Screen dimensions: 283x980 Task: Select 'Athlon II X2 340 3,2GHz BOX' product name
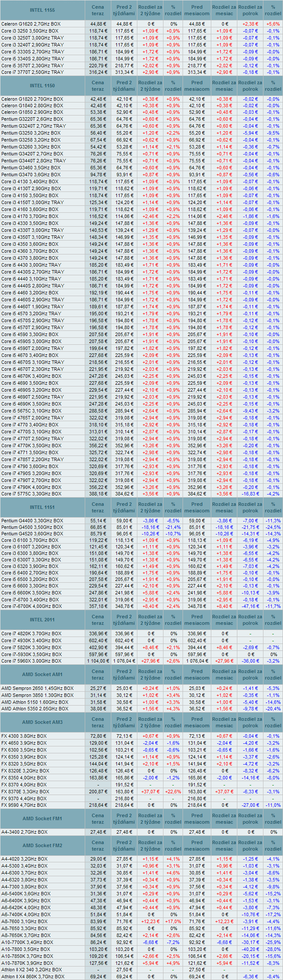click(x=32, y=970)
